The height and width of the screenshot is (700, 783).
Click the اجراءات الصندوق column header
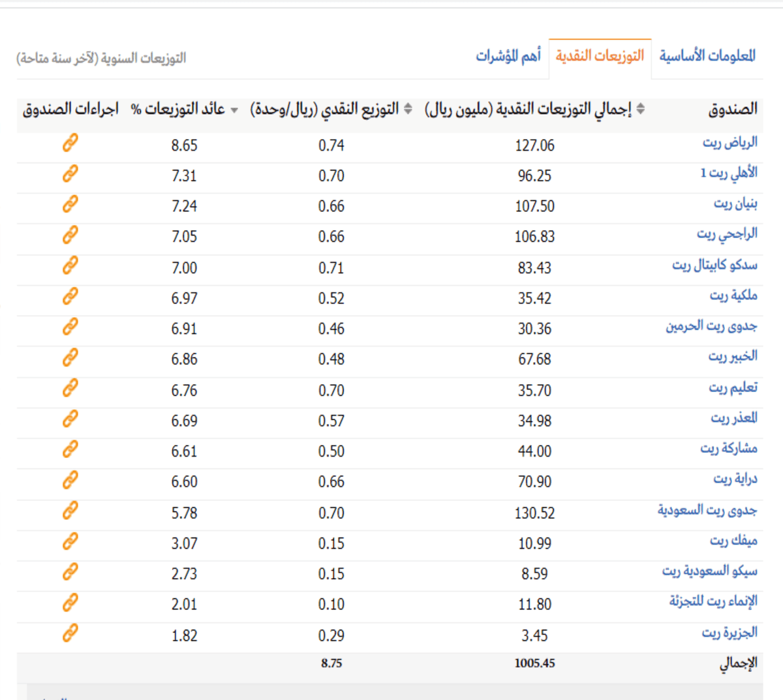[x=70, y=109]
